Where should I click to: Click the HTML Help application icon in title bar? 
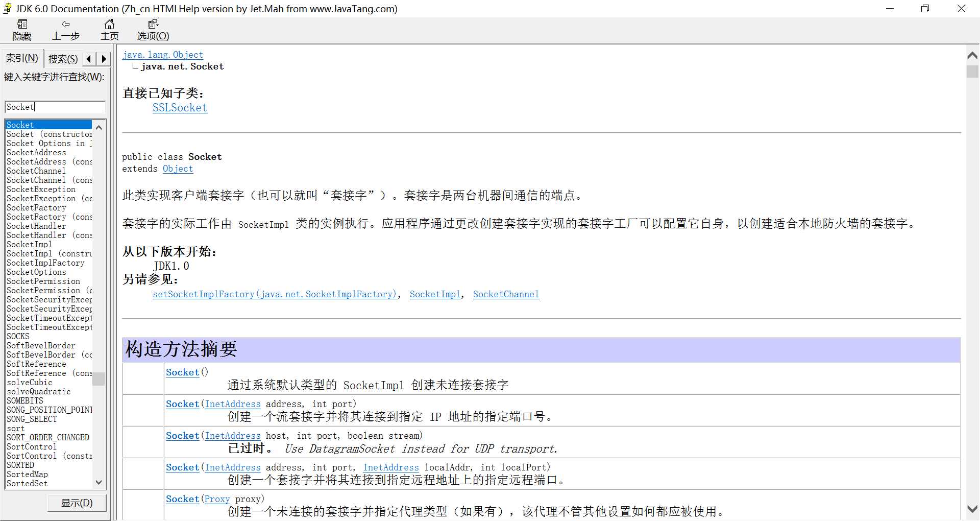point(8,8)
